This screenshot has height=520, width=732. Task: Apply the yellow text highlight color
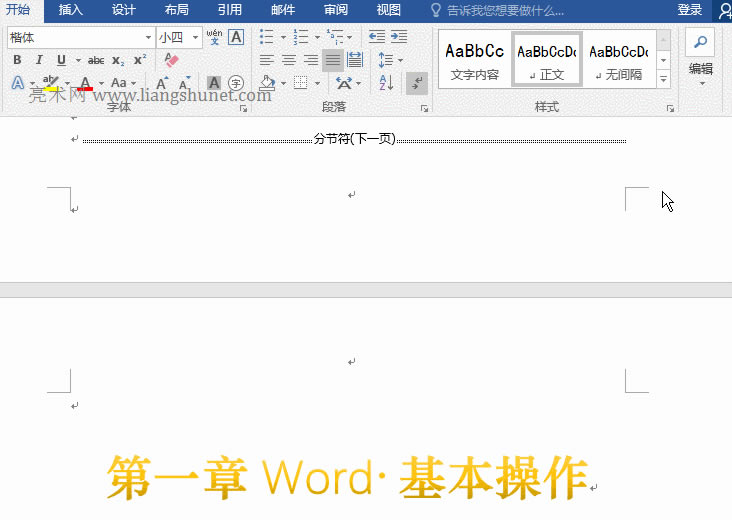(x=50, y=83)
